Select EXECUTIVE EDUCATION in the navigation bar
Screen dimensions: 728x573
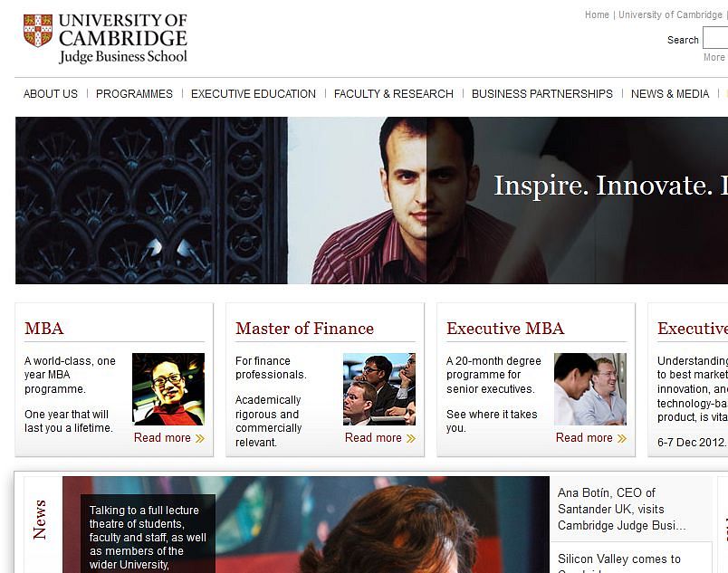[x=254, y=94]
